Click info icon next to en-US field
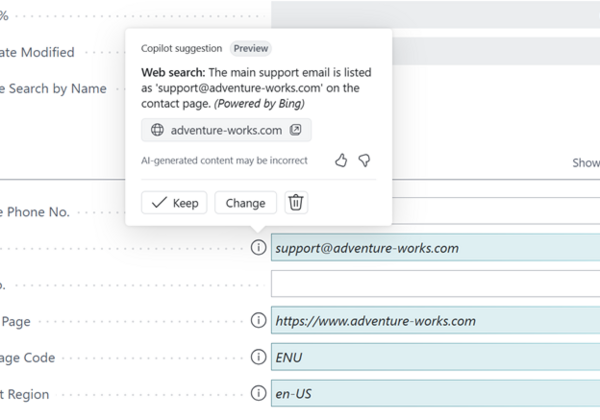Image resolution: width=600 pixels, height=420 pixels. tap(258, 393)
